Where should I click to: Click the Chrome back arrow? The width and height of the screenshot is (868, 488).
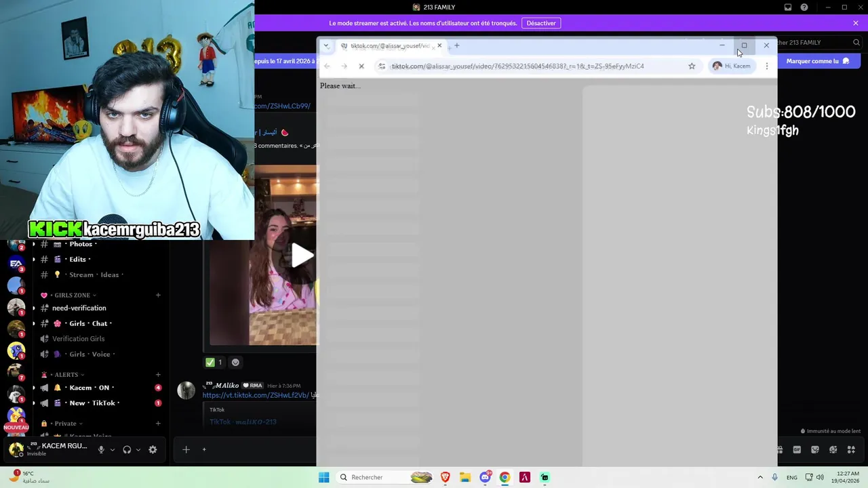point(327,66)
